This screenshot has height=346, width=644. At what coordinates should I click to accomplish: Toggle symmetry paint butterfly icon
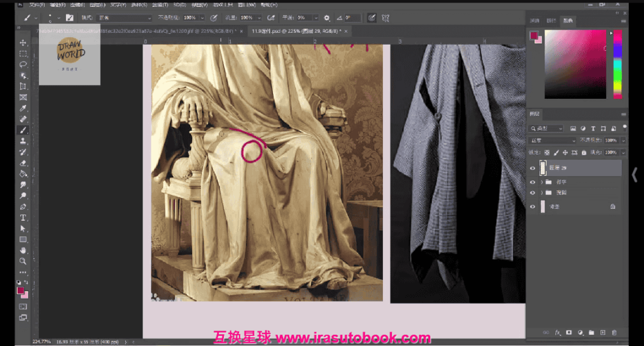pyautogui.click(x=386, y=18)
